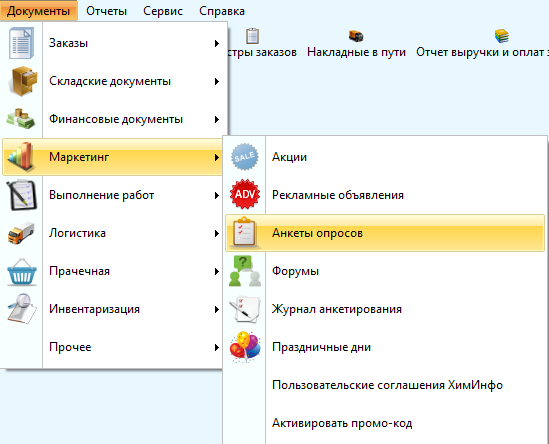Select the Прочее menu entry

[x=112, y=347]
